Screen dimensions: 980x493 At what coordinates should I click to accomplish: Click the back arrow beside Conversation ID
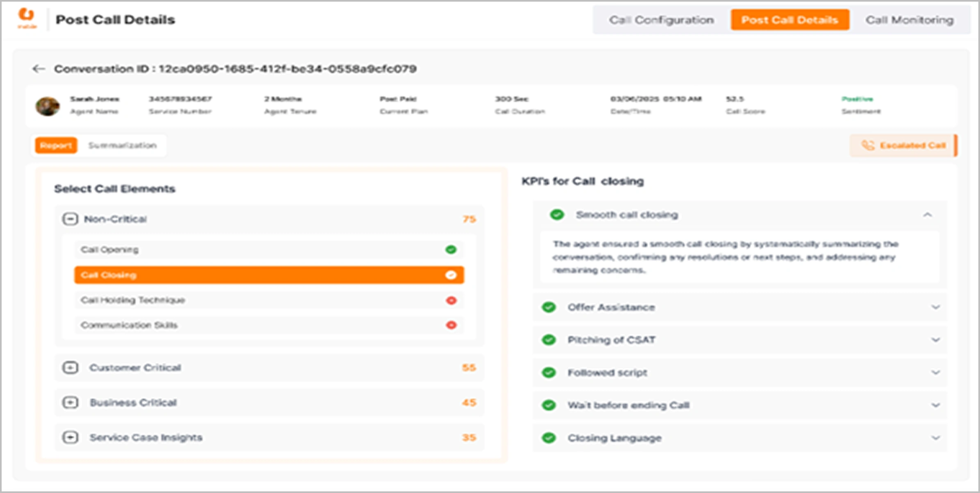point(39,69)
